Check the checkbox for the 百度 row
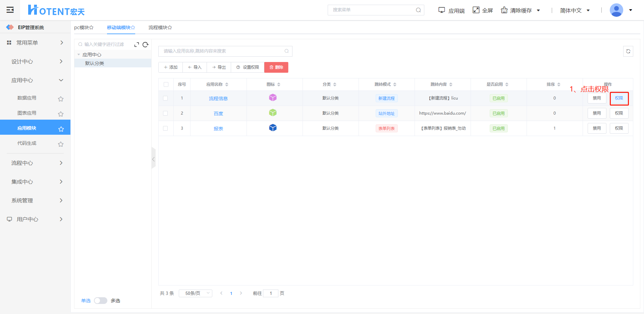The height and width of the screenshot is (314, 644). click(165, 113)
